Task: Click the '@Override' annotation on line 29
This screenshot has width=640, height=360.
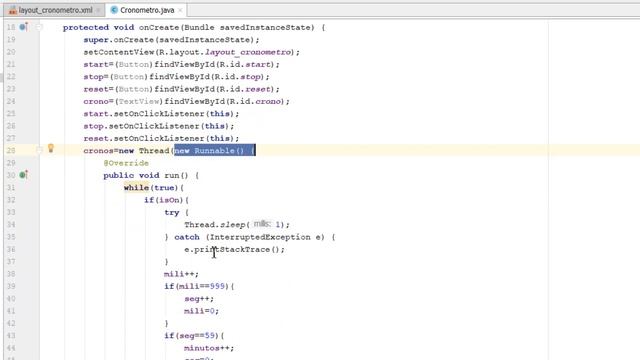Action: click(x=126, y=163)
